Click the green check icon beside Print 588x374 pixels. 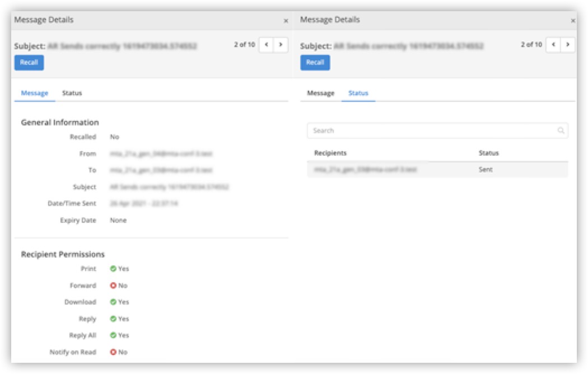click(113, 269)
